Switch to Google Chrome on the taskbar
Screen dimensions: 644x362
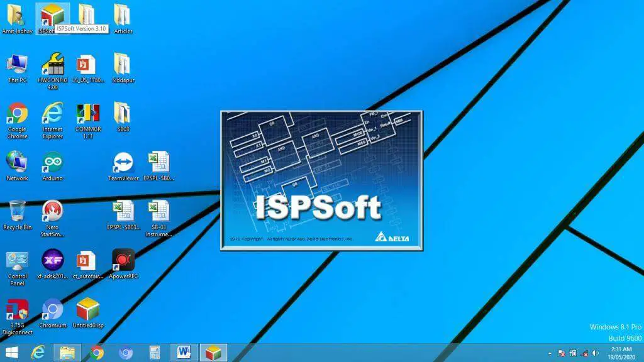click(x=97, y=352)
